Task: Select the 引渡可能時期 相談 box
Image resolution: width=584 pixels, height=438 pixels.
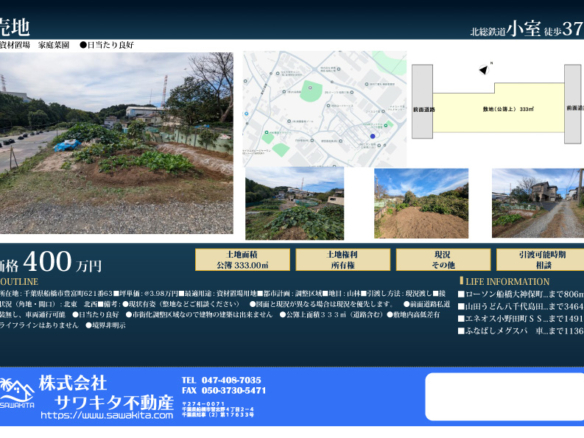Action: click(x=540, y=260)
